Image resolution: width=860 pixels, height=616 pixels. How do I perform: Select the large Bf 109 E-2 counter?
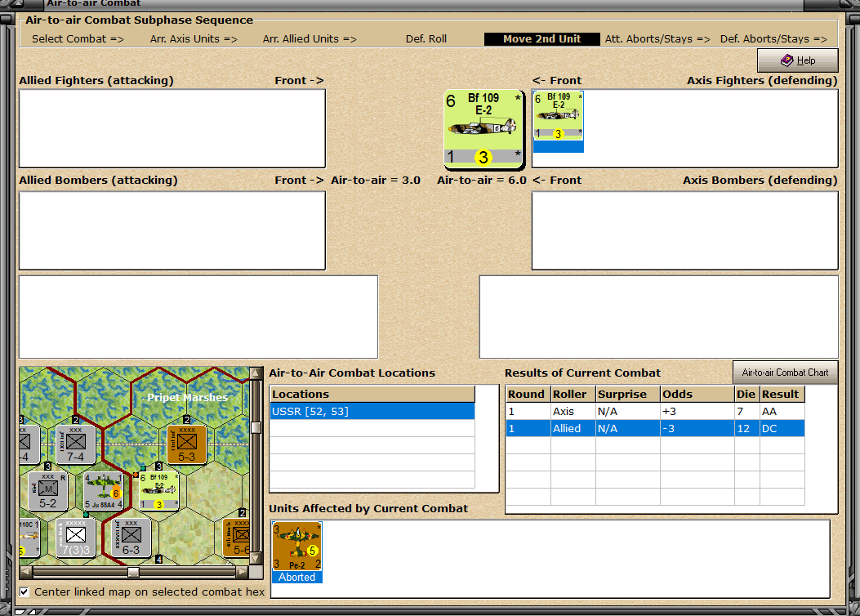coord(483,128)
